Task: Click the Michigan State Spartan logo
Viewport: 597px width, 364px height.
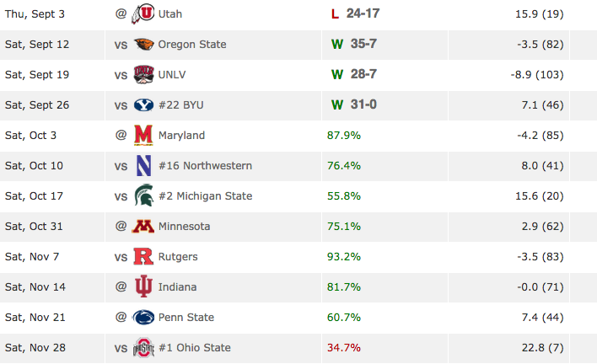Action: [x=143, y=195]
